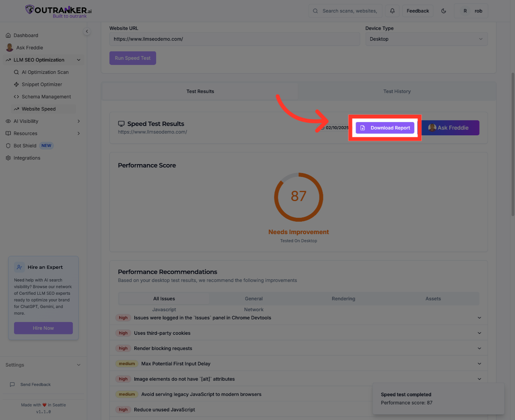
Task: Collapse the sidebar with the chevron
Action: point(86,31)
